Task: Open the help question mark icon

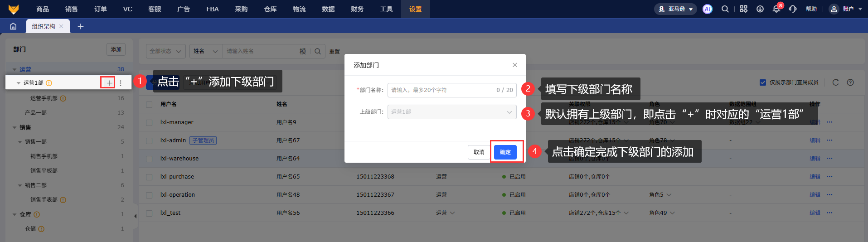Action: [x=850, y=82]
